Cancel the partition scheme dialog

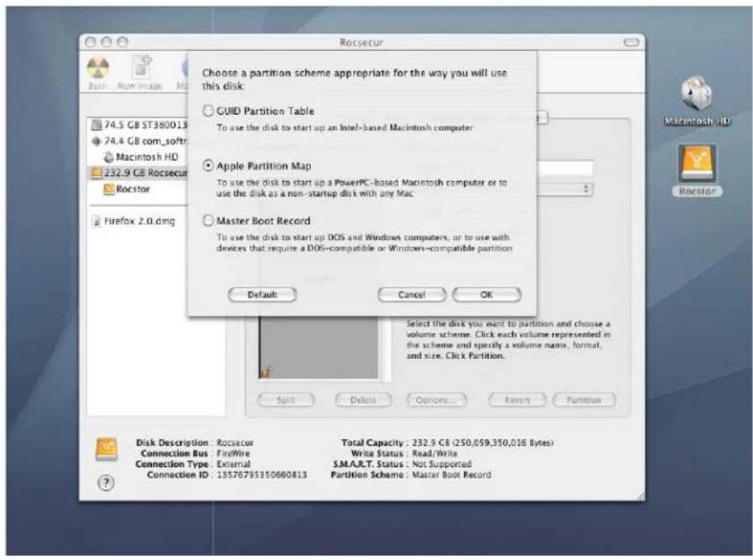pos(412,294)
